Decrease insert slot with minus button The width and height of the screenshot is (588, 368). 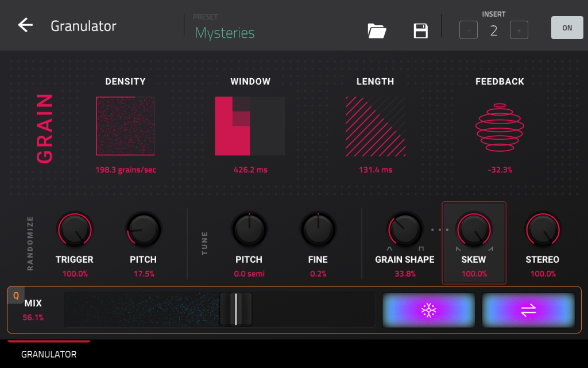click(468, 30)
